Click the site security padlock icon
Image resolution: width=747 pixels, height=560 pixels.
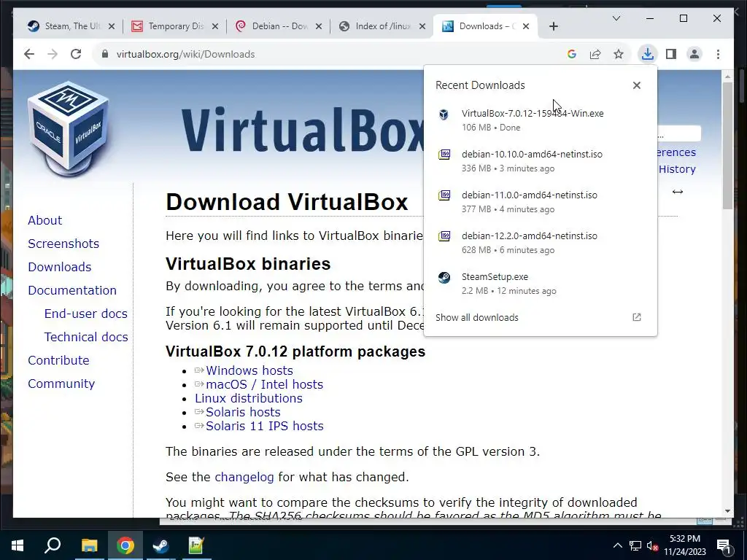[x=105, y=54]
